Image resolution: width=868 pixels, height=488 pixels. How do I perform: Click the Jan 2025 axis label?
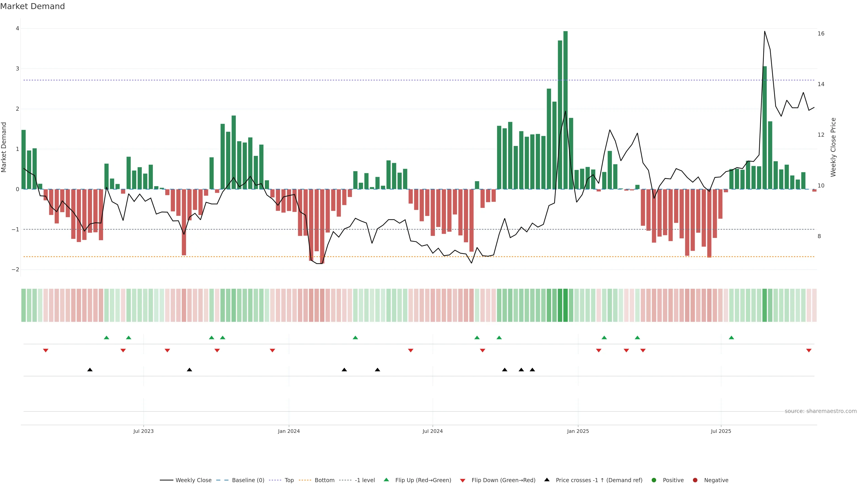(x=578, y=431)
